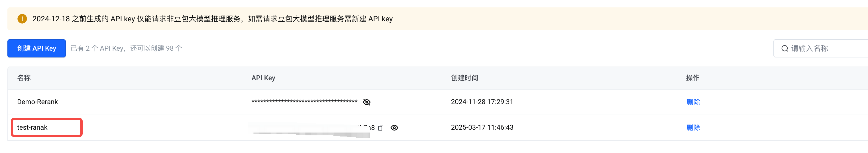Click the 操作 column header
The image size is (868, 153).
pos(693,78)
